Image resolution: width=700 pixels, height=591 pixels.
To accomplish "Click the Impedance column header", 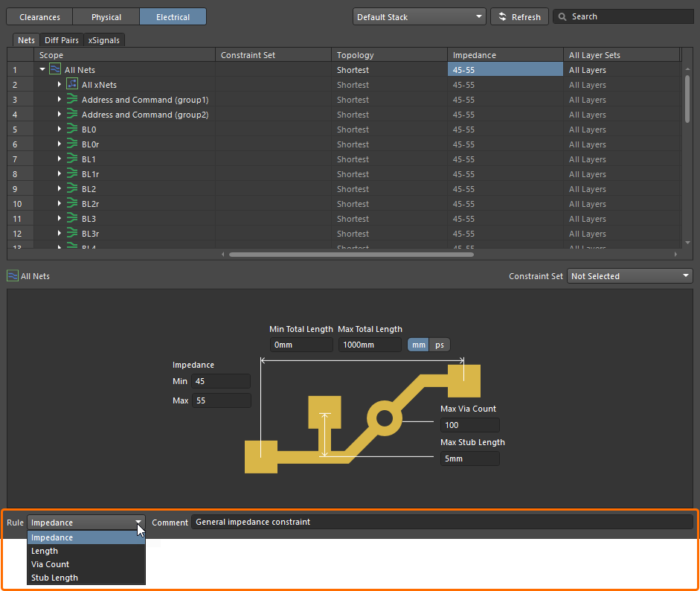I will point(505,55).
